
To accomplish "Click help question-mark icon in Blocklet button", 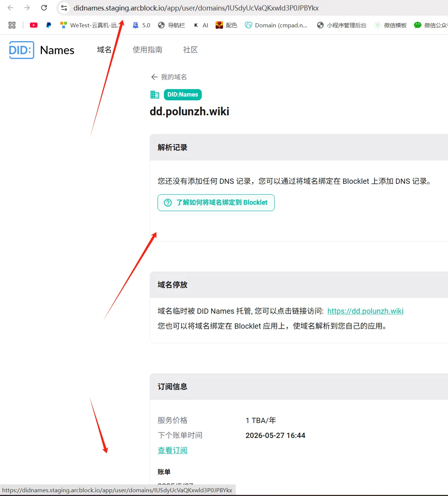I will [168, 203].
